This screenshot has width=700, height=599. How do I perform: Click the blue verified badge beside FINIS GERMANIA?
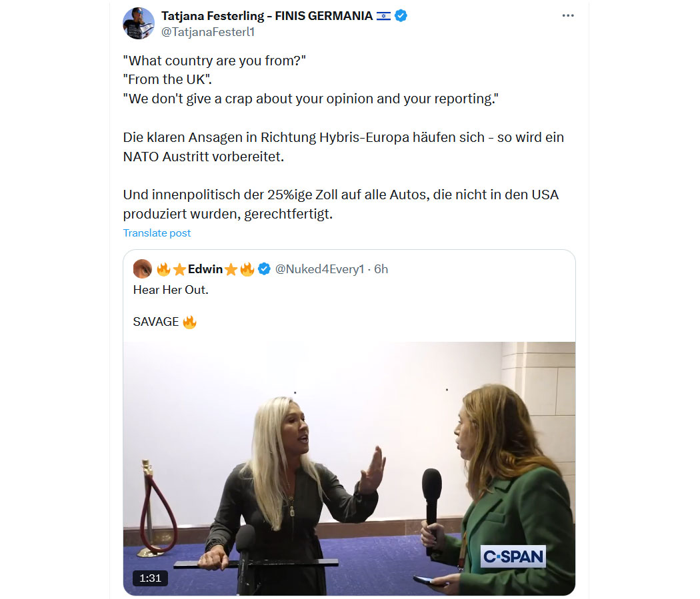click(x=401, y=15)
